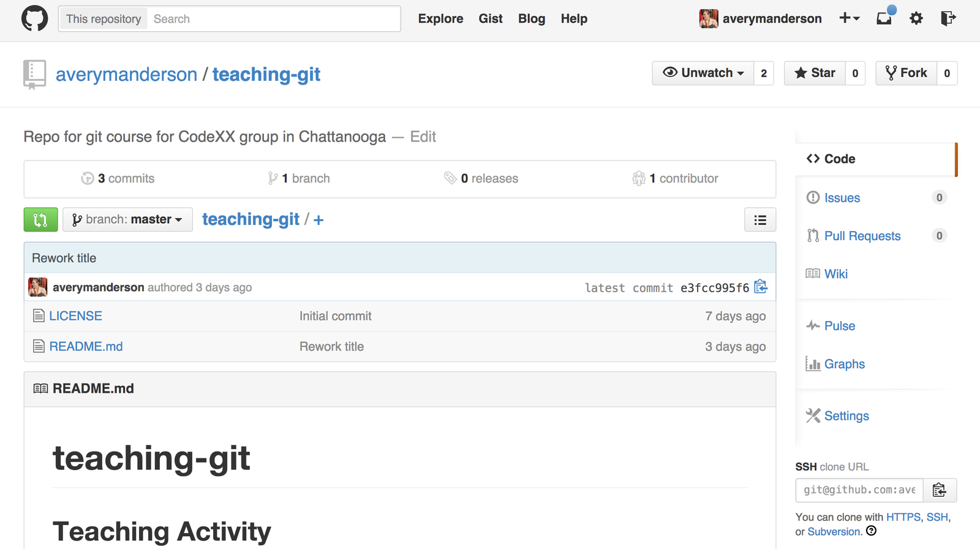Copy the latest commit SHA to clipboard
Viewport: 980px width, 549px height.
click(761, 287)
